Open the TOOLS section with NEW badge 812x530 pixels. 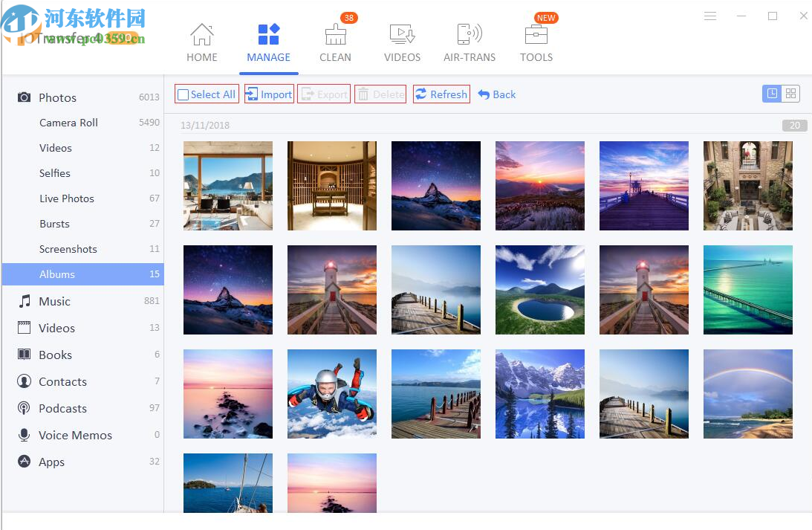pyautogui.click(x=536, y=33)
